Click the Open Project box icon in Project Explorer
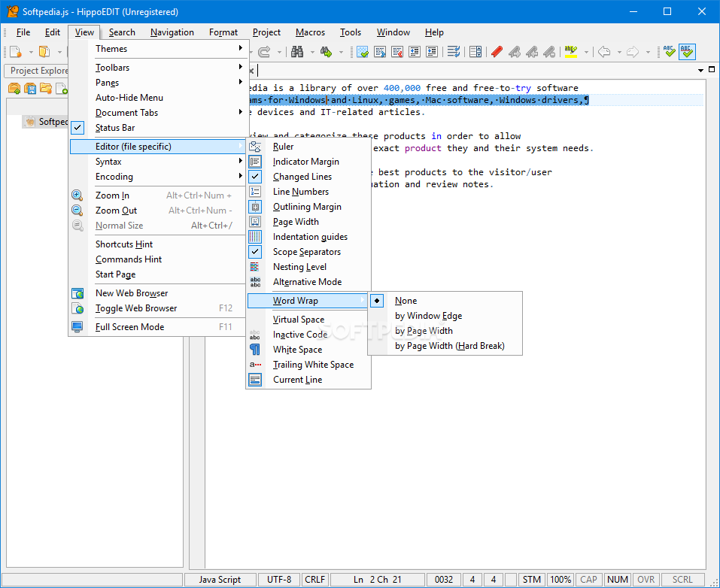 (14, 88)
